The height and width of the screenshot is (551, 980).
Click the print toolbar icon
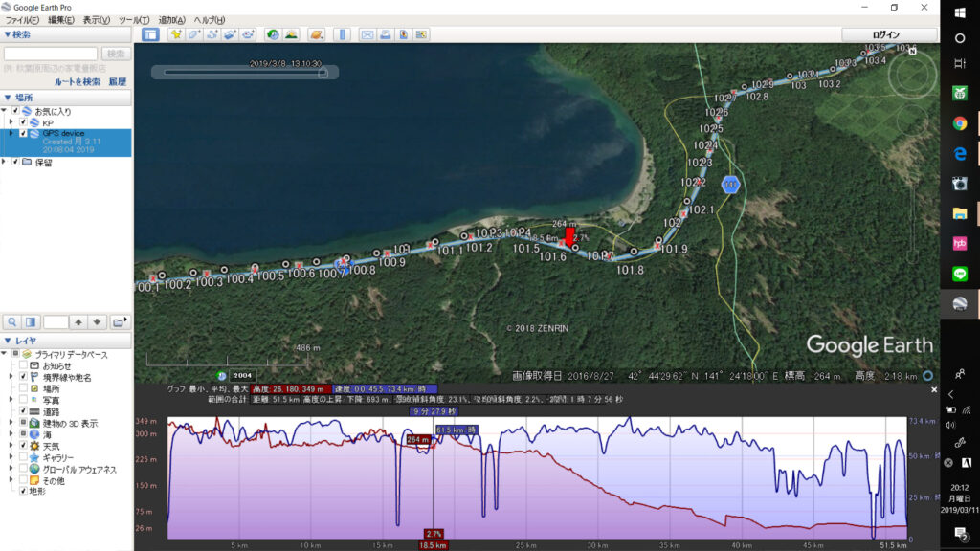coord(385,34)
